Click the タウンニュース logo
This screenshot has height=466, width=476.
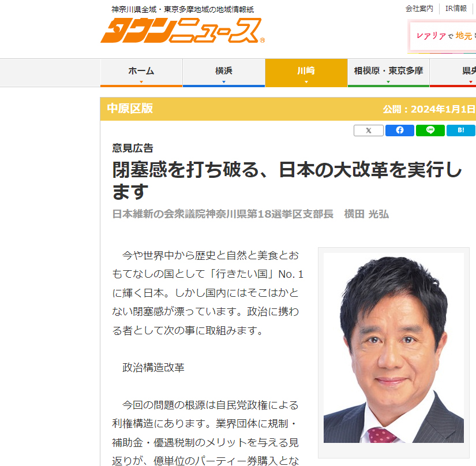pyautogui.click(x=182, y=31)
